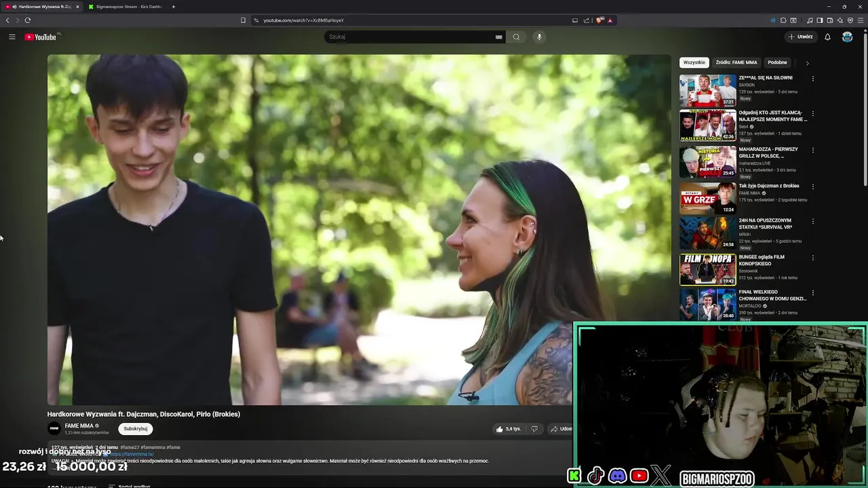Screen dimensions: 868x488
Task: Click the YouTube search magnifier button
Action: click(516, 37)
